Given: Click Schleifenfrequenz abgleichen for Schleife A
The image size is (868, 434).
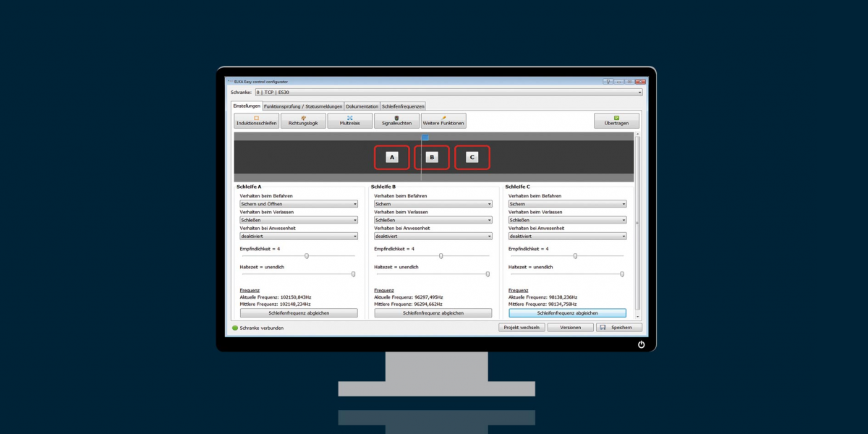Looking at the screenshot, I should (299, 313).
